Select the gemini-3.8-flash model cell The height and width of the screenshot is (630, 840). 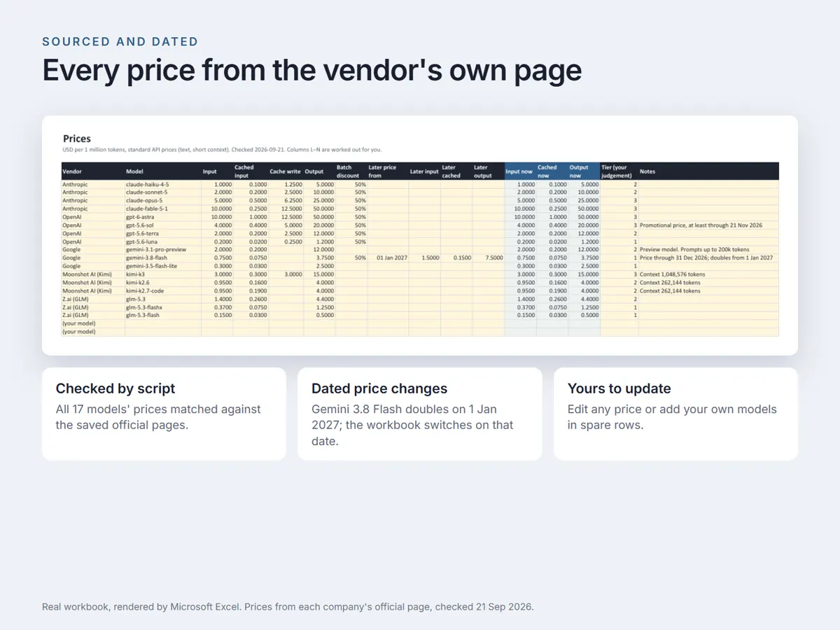tap(163, 258)
